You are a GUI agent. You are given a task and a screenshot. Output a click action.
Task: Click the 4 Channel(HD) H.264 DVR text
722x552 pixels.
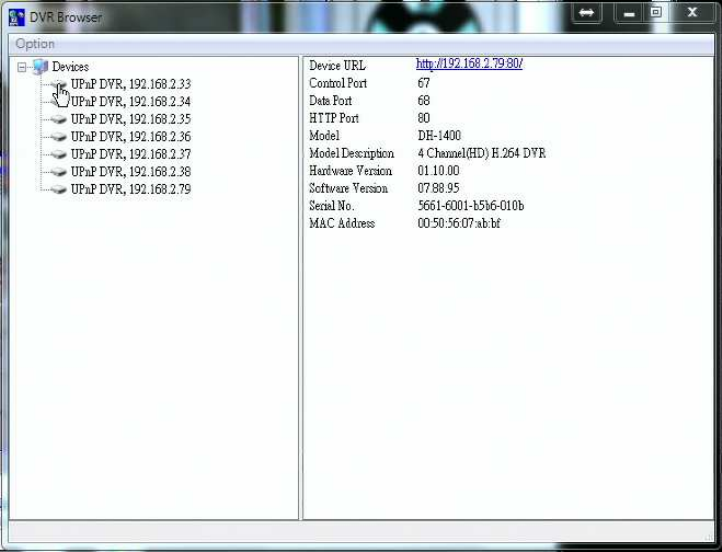point(482,153)
